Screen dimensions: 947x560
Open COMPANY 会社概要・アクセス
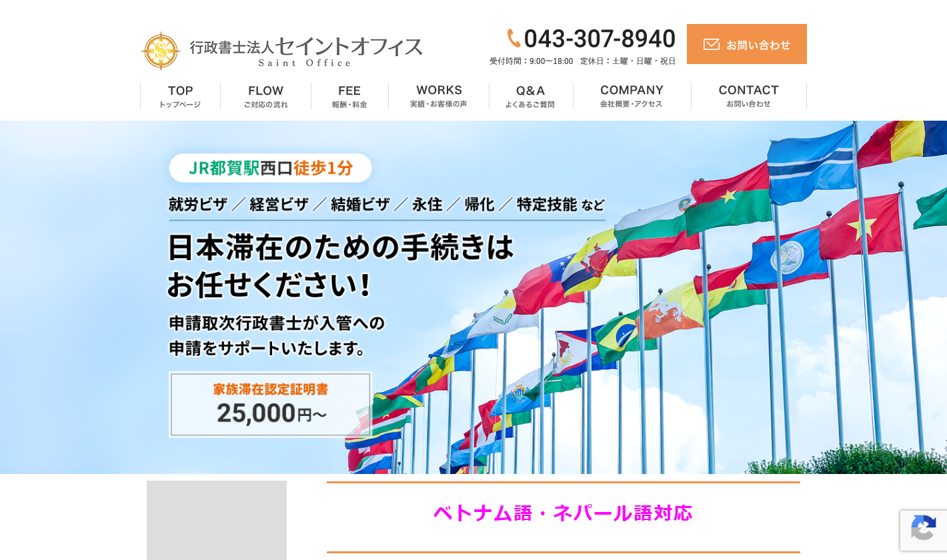[x=632, y=96]
